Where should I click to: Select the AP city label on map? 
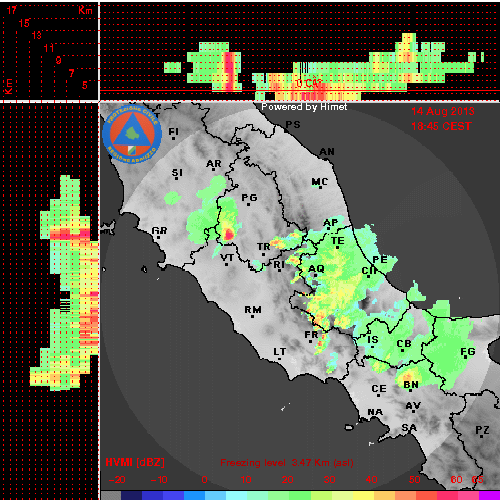331,223
